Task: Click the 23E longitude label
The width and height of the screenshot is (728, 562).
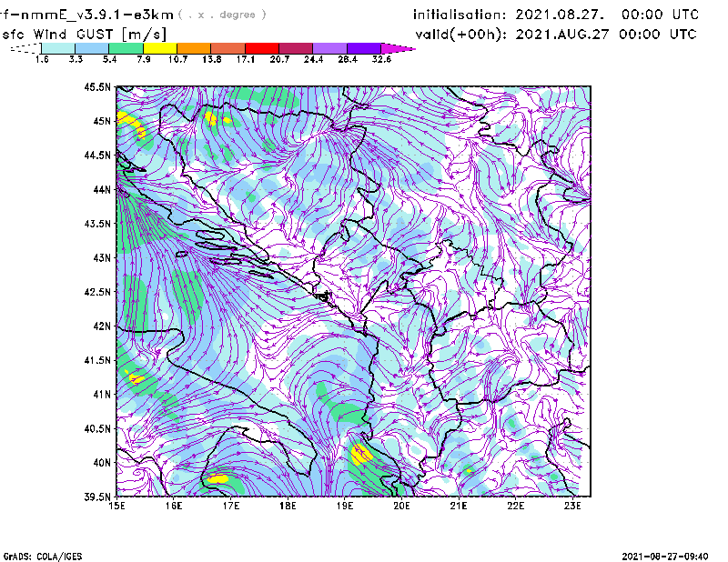Action: tap(572, 506)
